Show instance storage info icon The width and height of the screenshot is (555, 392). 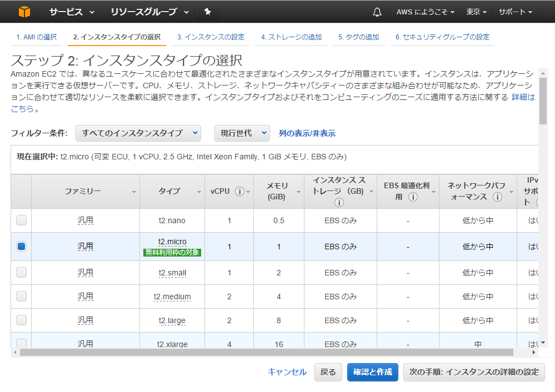pos(339,202)
